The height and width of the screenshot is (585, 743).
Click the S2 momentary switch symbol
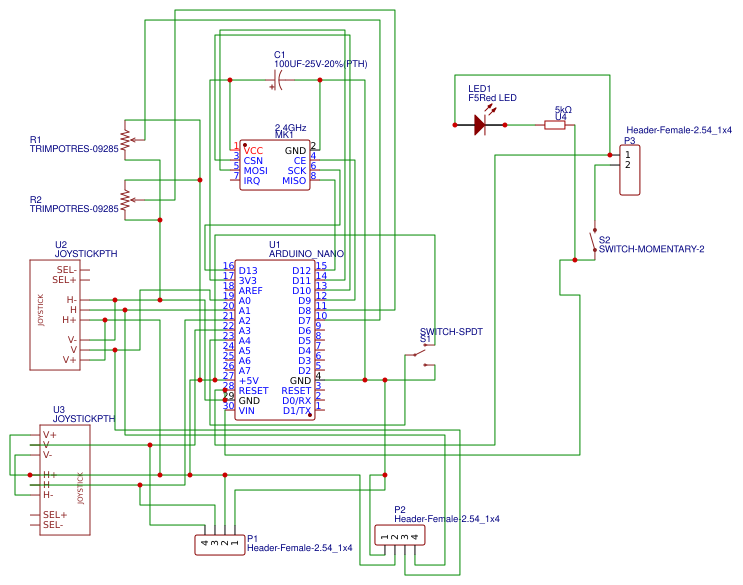pos(593,242)
